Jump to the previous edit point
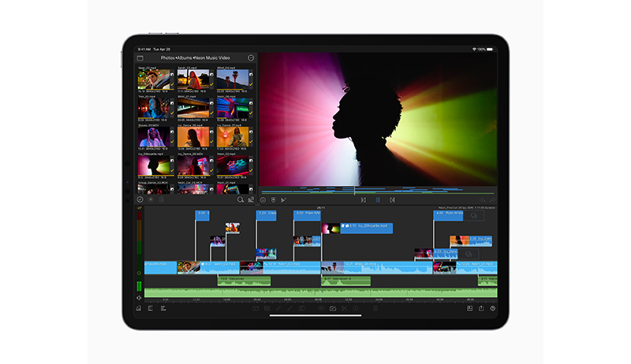The height and width of the screenshot is (364, 631). pyautogui.click(x=364, y=199)
